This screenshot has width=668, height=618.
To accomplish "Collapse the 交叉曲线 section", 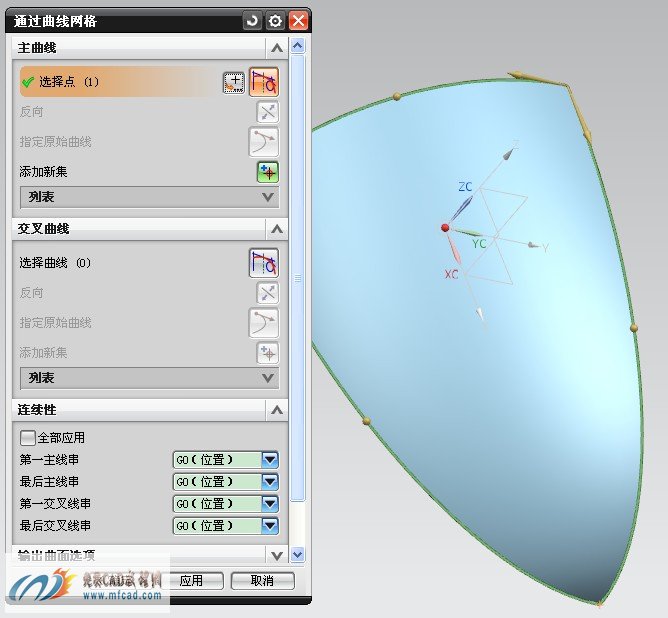I will [277, 229].
